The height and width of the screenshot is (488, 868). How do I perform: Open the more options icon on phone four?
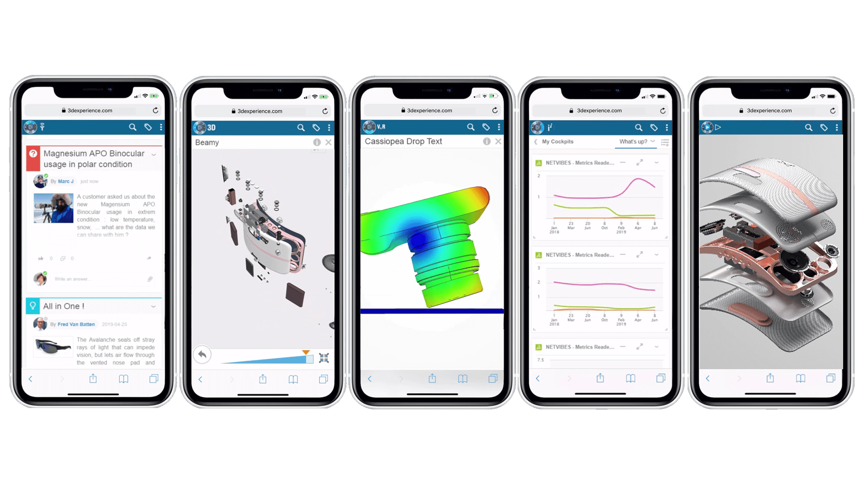pos(668,127)
